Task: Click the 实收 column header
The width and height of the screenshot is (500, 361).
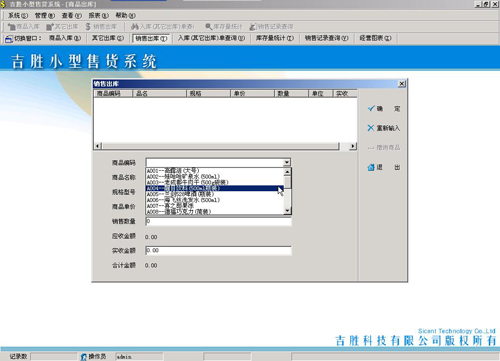Action: tap(345, 93)
